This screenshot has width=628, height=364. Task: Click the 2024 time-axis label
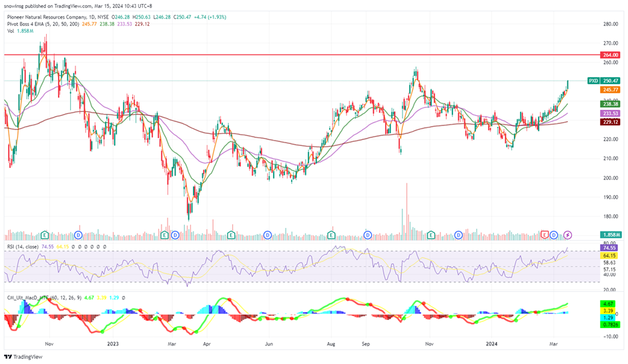[491, 344]
